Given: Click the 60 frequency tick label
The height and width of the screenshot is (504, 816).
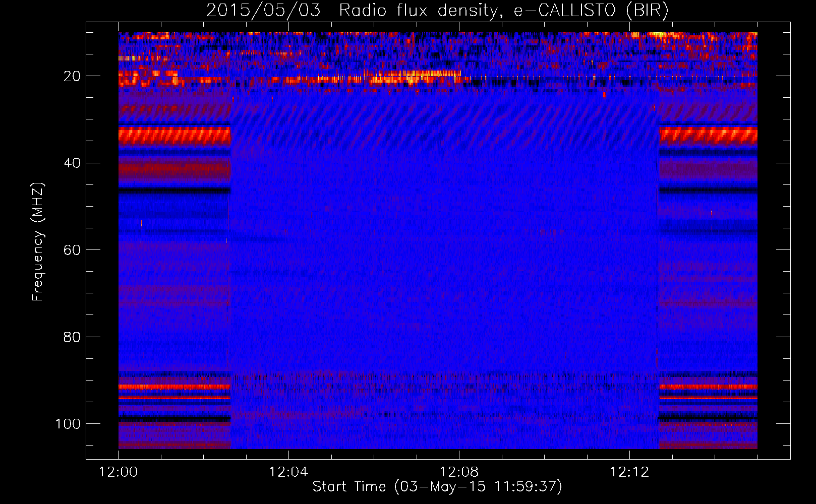Looking at the screenshot, I should (x=72, y=250).
